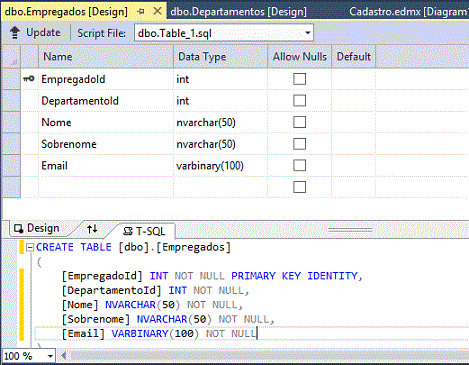Collapse the CREATE TABLE code block
The width and height of the screenshot is (469, 365).
tap(30, 247)
